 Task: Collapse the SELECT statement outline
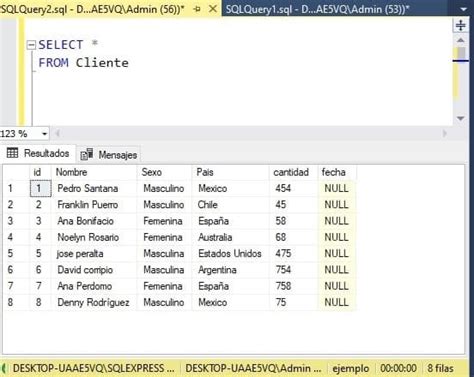31,45
